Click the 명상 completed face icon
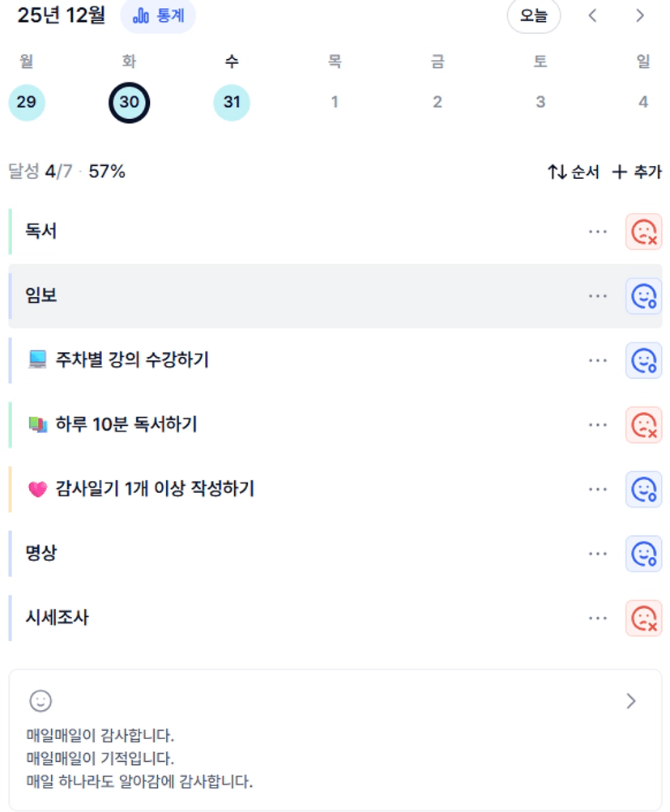The image size is (670, 812). click(643, 554)
